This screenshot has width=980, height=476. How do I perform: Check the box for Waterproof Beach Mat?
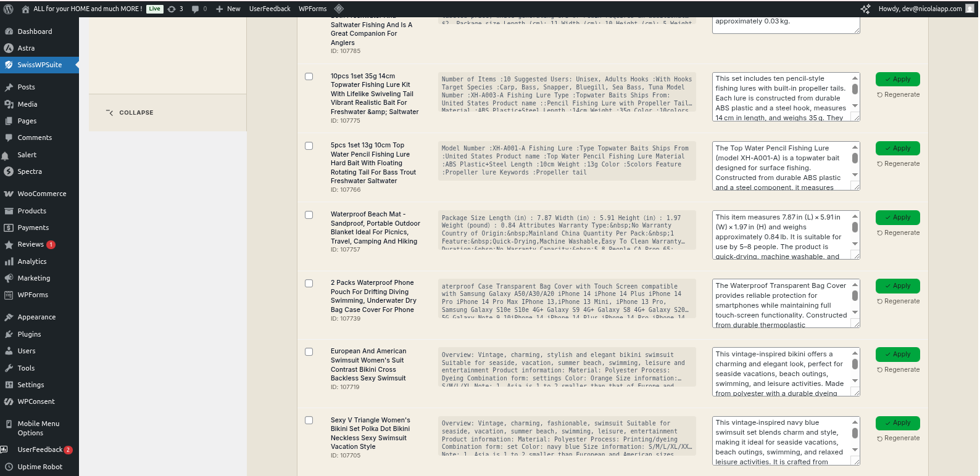tap(309, 215)
